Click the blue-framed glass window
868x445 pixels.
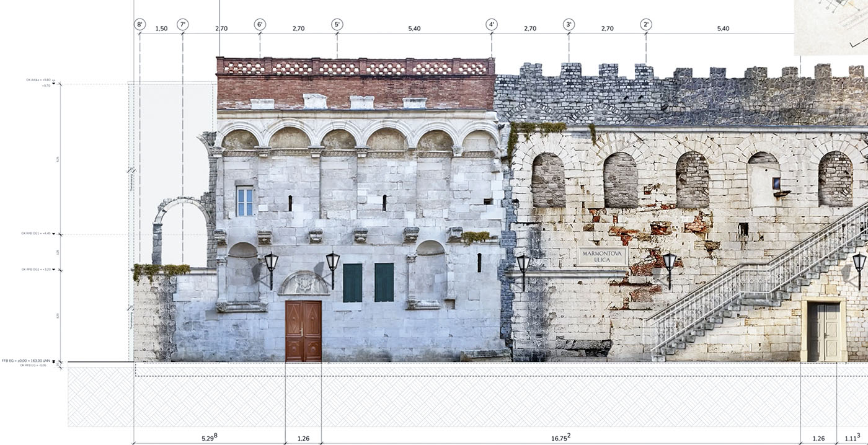[245, 201]
